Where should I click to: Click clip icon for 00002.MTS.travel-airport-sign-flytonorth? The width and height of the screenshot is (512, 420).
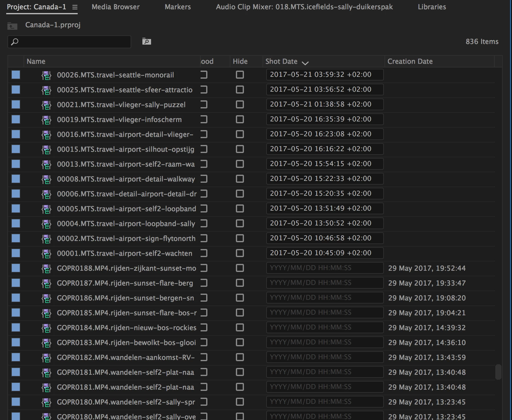46,238
